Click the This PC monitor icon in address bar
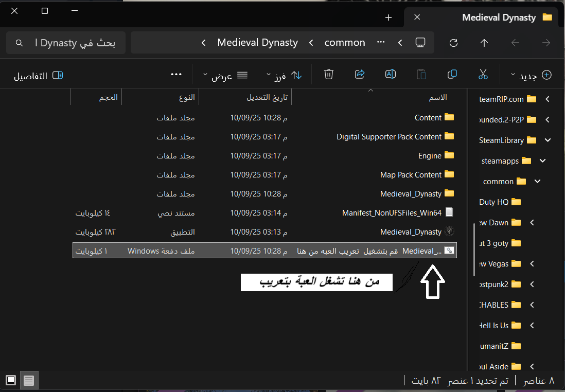 tap(420, 43)
